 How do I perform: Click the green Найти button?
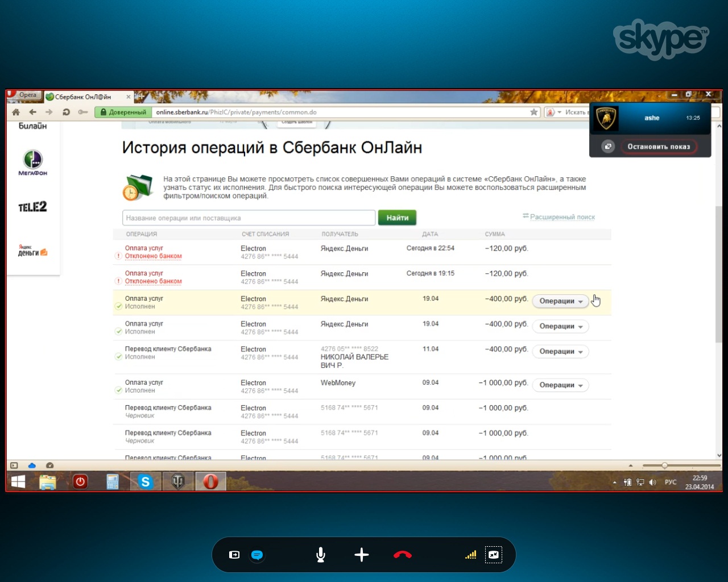(x=397, y=218)
